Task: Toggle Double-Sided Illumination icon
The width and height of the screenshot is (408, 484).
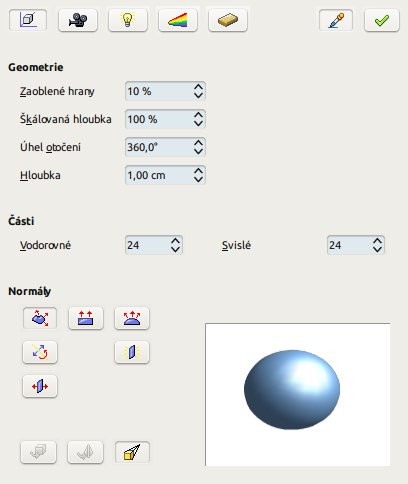Action: pos(132,352)
